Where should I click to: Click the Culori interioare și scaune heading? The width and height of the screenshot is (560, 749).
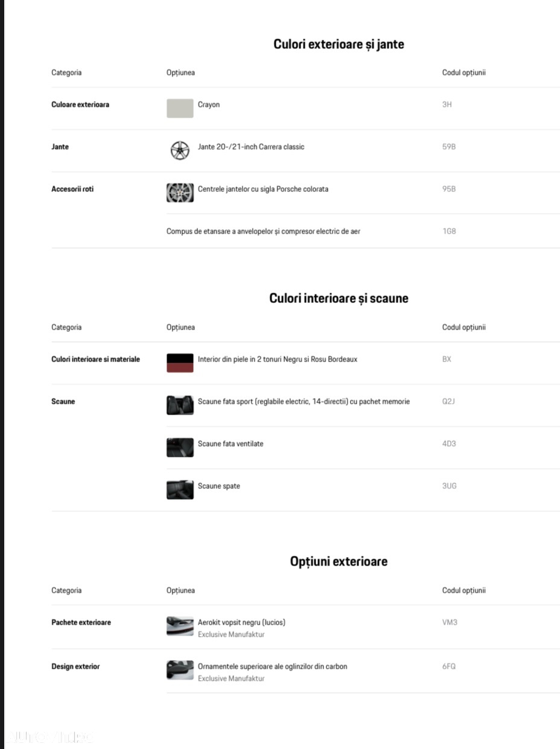click(x=339, y=298)
